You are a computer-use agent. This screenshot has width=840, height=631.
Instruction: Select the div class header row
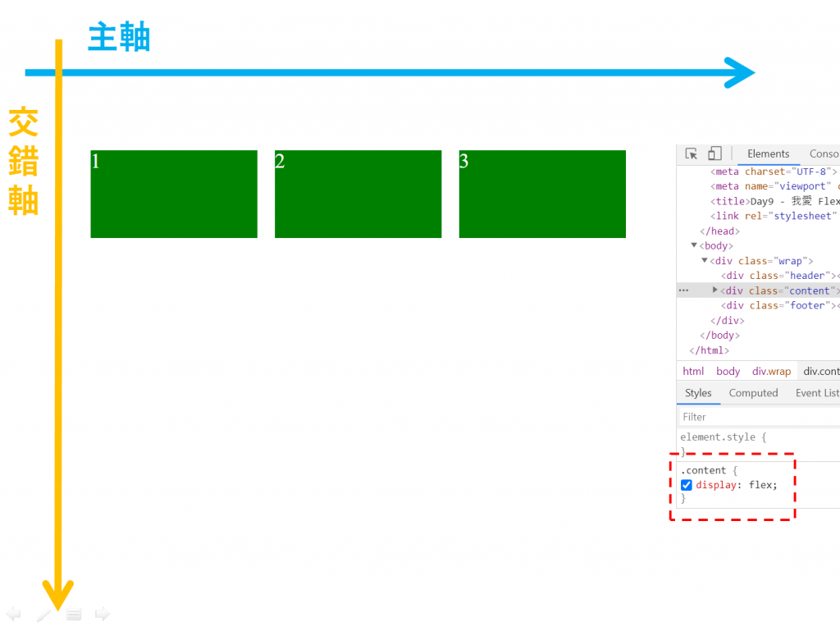[x=780, y=276]
